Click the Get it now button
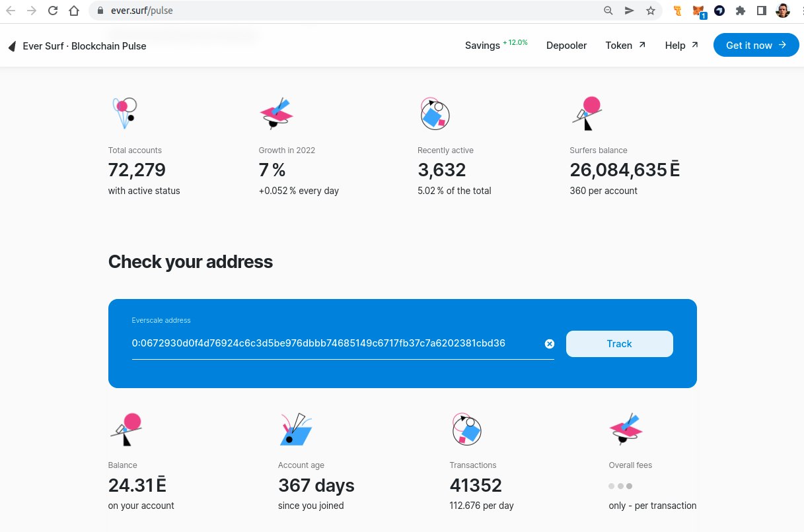The image size is (804, 532). pyautogui.click(x=756, y=46)
